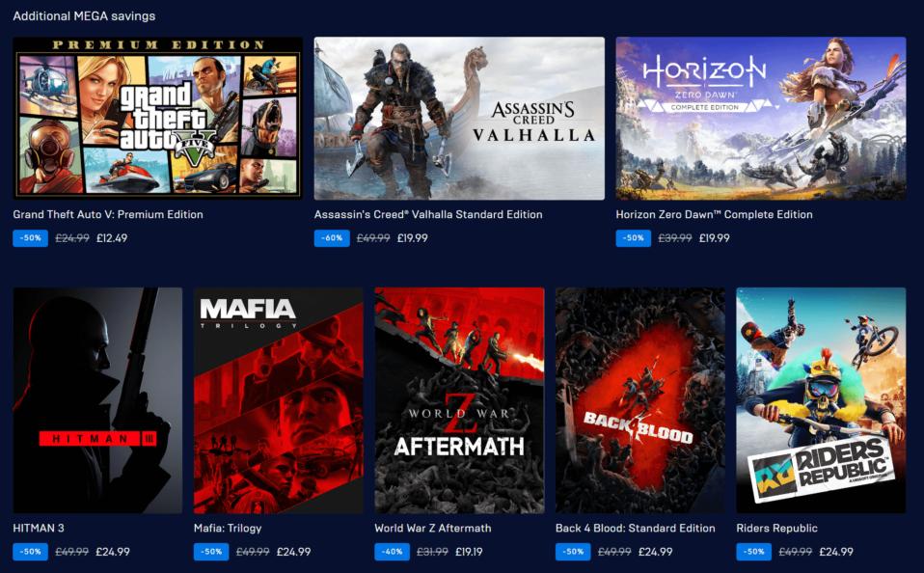Image resolution: width=924 pixels, height=573 pixels.
Task: Open the Grand Theft Auto V cover image
Action: pyautogui.click(x=157, y=118)
